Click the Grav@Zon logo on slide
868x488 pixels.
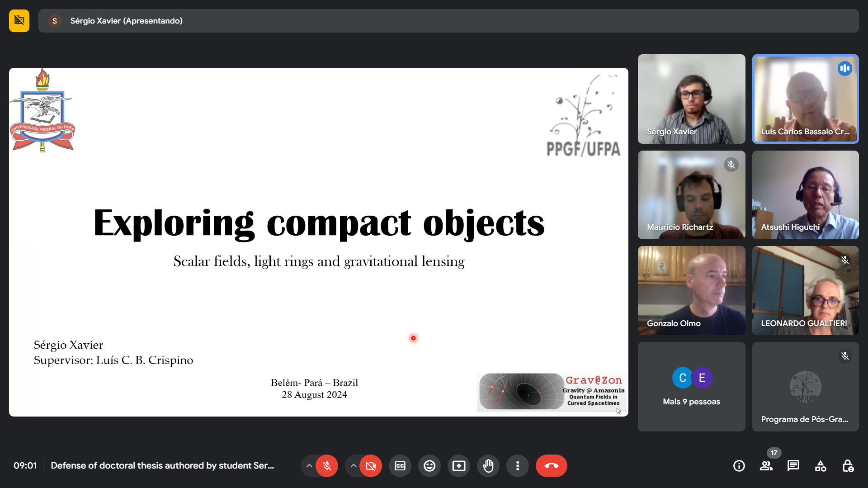pyautogui.click(x=552, y=391)
